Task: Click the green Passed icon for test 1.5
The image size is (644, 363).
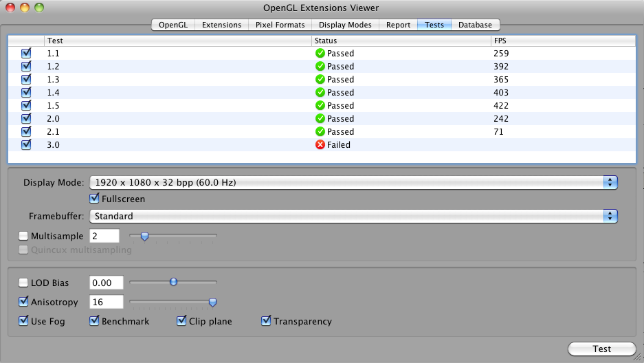Action: click(x=320, y=106)
